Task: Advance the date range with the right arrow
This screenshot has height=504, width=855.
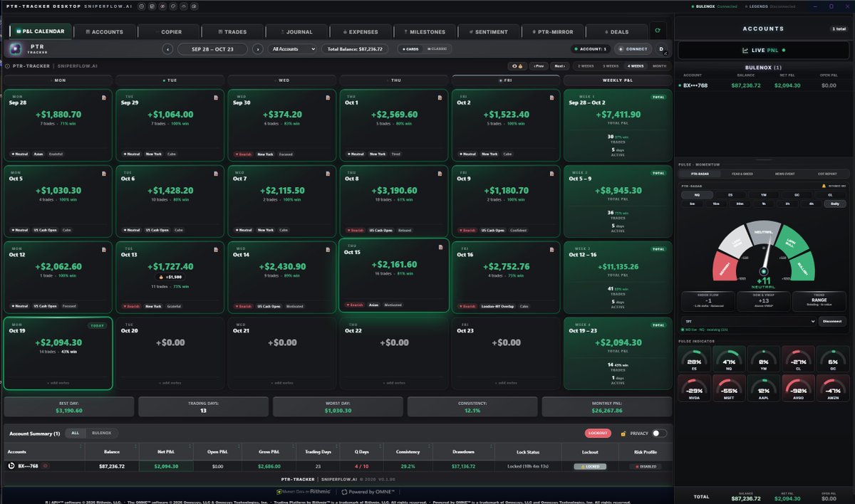Action: [256, 49]
